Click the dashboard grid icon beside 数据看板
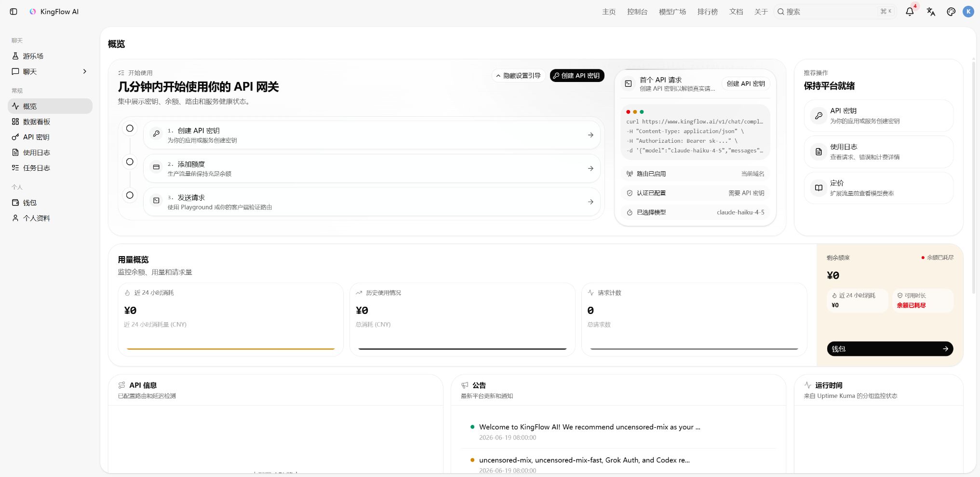 tap(15, 122)
